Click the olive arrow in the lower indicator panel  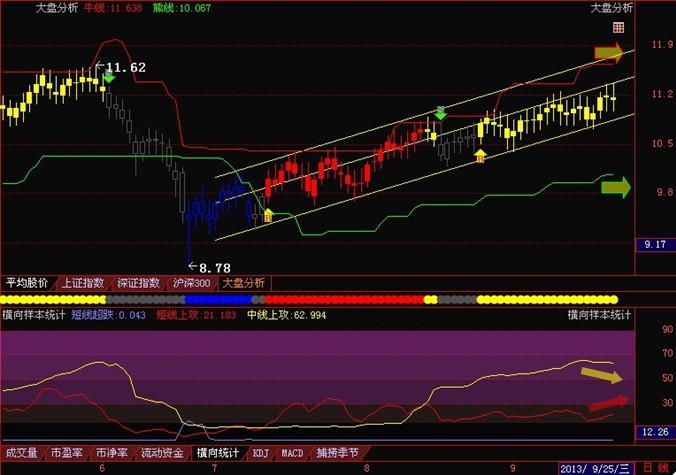tap(601, 375)
